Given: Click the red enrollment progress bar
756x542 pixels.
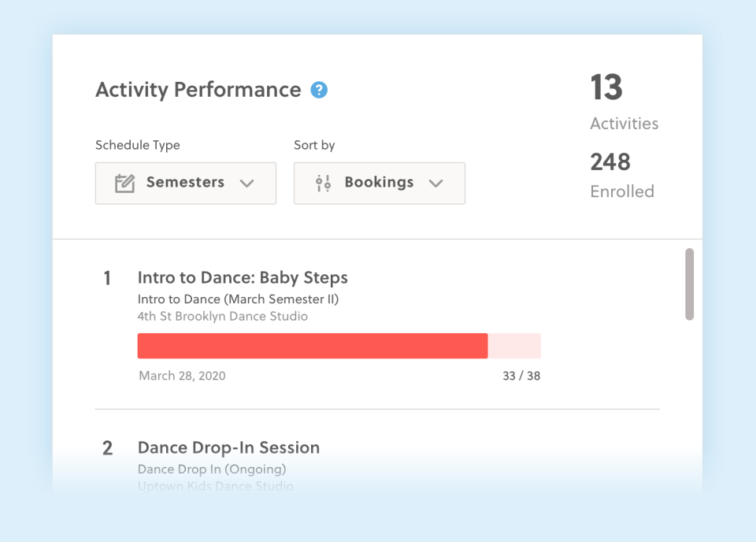Looking at the screenshot, I should (313, 346).
